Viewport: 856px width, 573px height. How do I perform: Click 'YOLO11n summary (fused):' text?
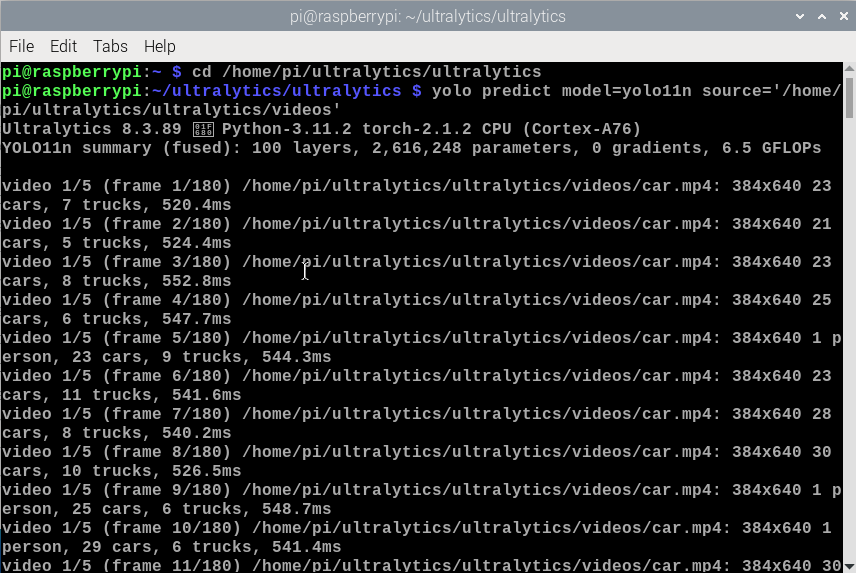click(121, 148)
